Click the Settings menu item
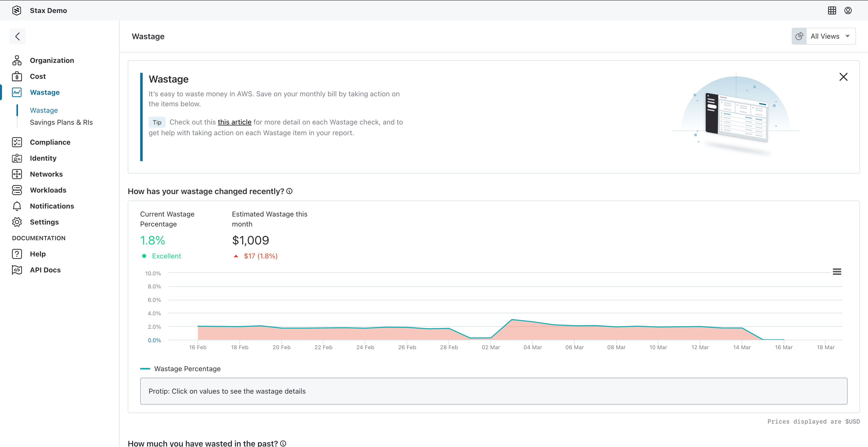 click(x=44, y=222)
